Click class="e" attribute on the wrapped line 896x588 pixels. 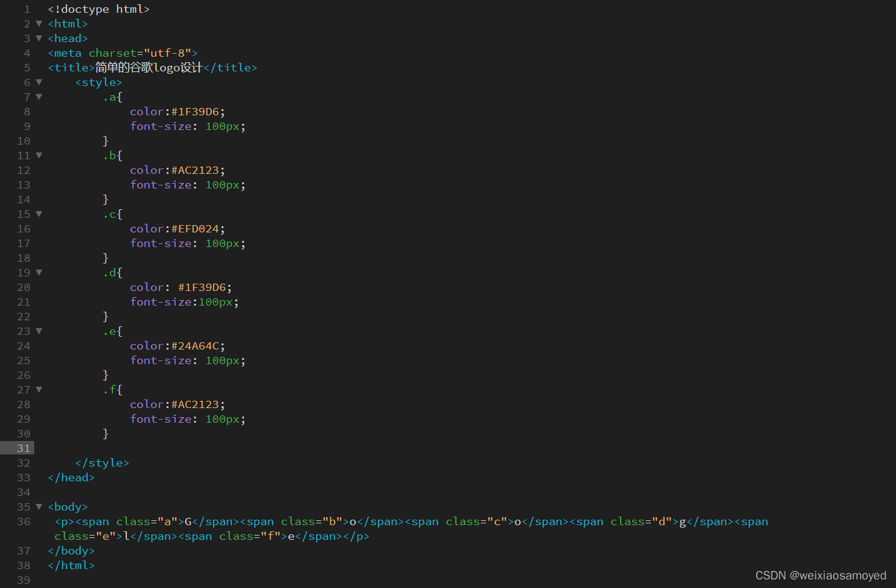pos(85,536)
